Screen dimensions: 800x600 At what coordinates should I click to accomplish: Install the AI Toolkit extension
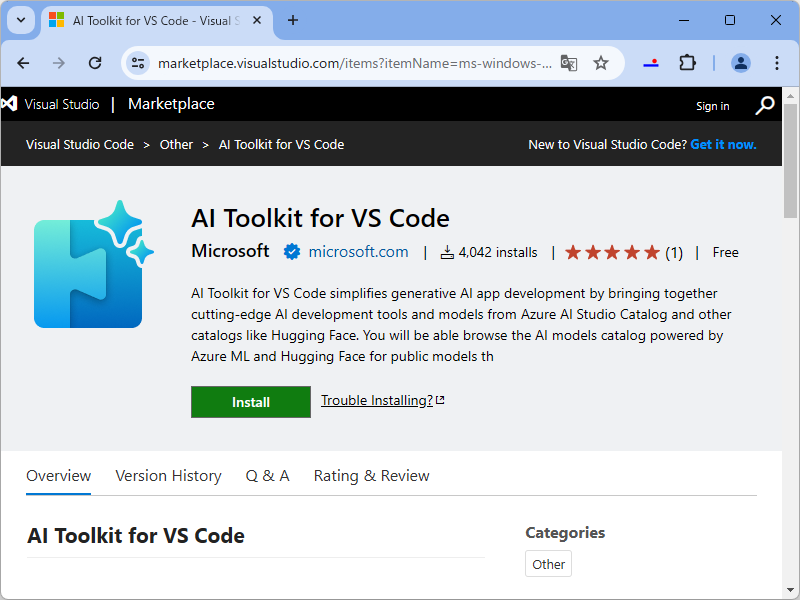250,401
